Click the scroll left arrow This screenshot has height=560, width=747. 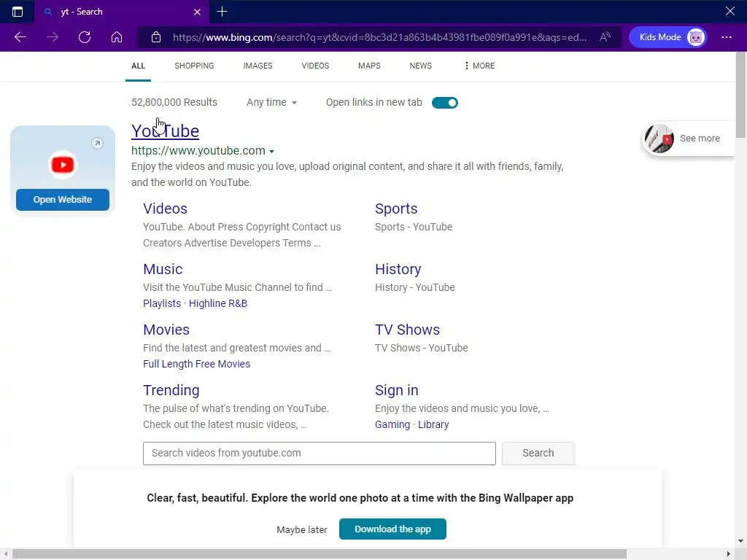pyautogui.click(x=5, y=554)
